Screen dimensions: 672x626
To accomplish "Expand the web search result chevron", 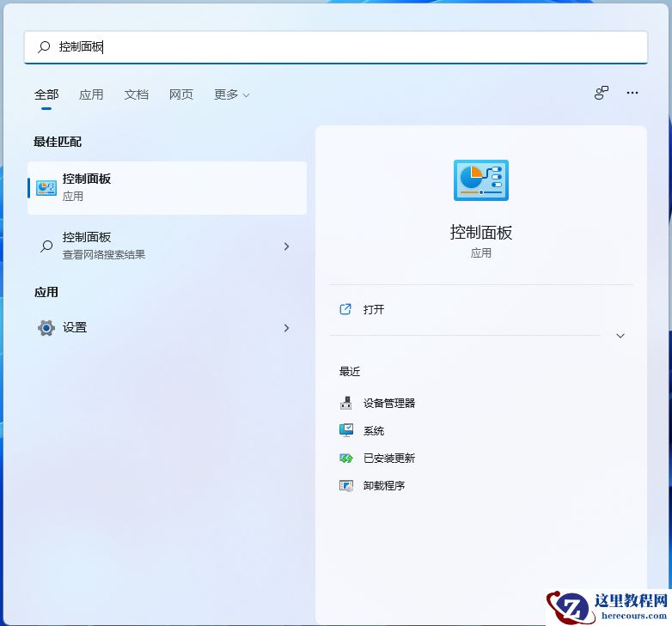I will coord(287,246).
